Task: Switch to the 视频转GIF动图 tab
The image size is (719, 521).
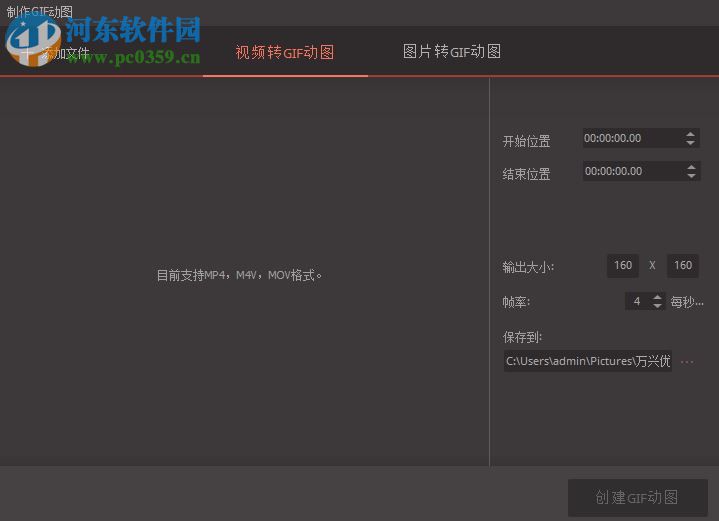Action: [x=285, y=52]
